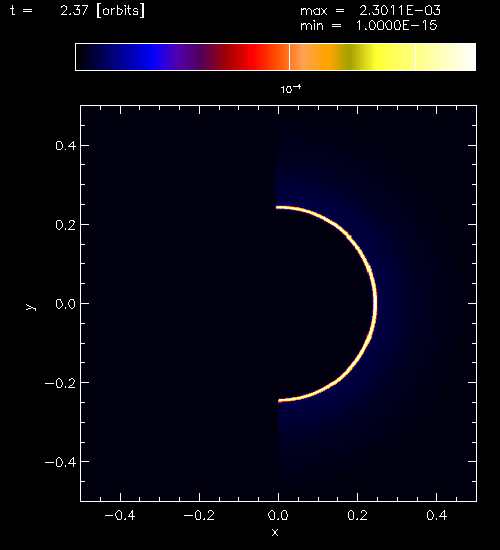The image size is (500, 550).
Task: Click the x-axis label 0.0
Action: pos(278,515)
